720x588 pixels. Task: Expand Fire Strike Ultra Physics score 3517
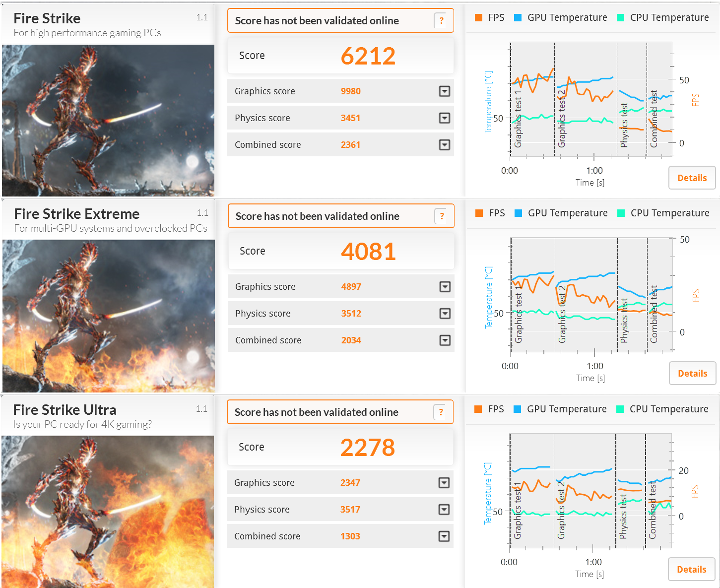point(444,510)
